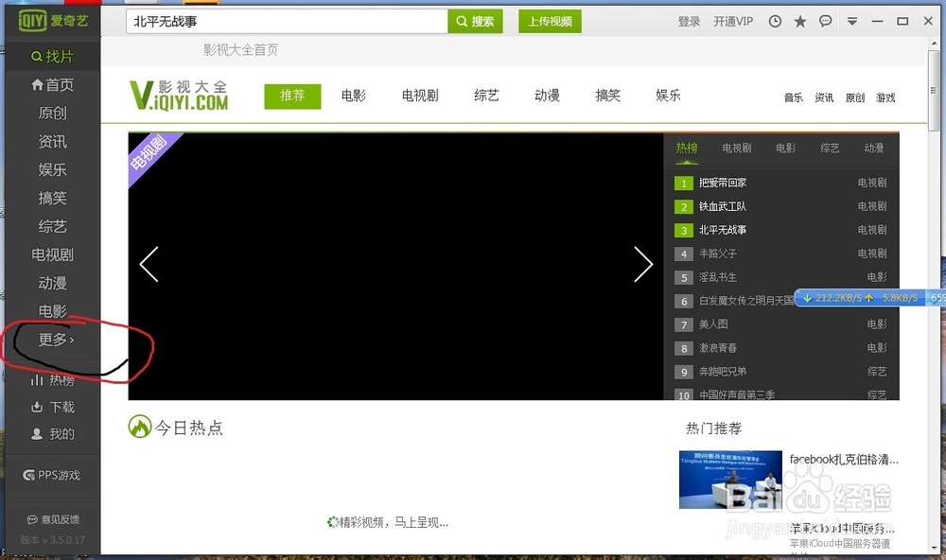The height and width of the screenshot is (560, 946).
Task: Switch to the 电视剧 tab in navigation
Action: (419, 96)
